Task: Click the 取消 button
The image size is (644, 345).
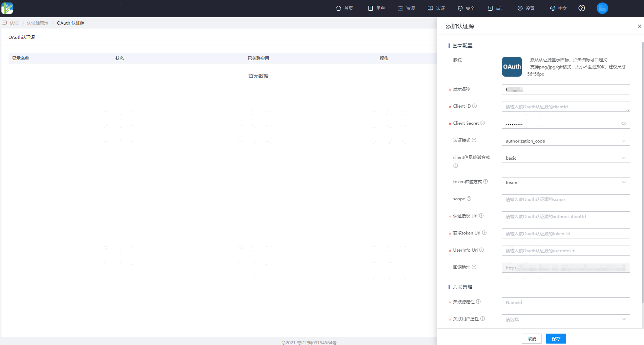Action: pyautogui.click(x=532, y=339)
